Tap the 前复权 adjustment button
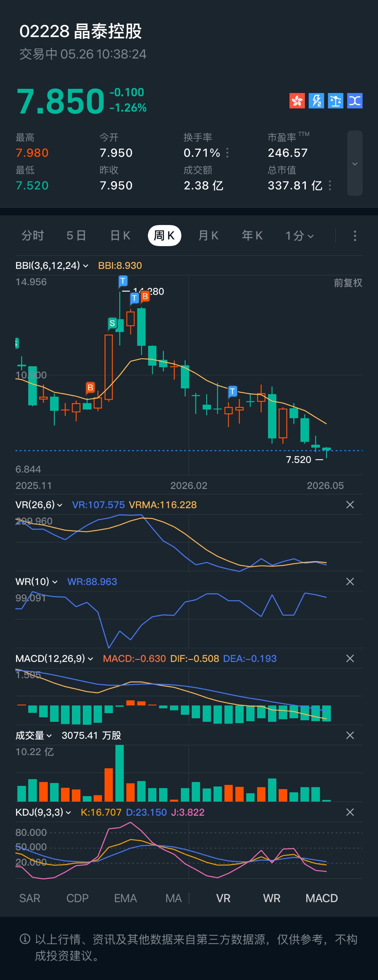Viewport: 378px width, 980px height. point(348,283)
